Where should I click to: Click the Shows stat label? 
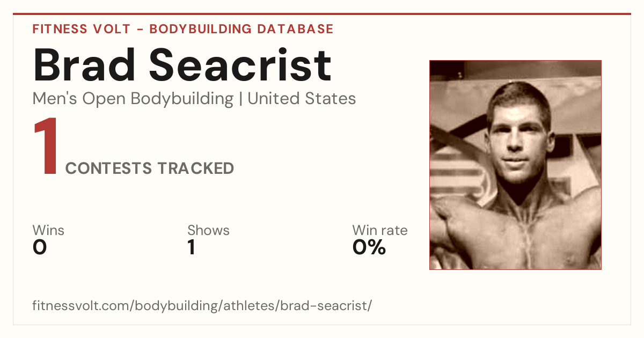(208, 231)
